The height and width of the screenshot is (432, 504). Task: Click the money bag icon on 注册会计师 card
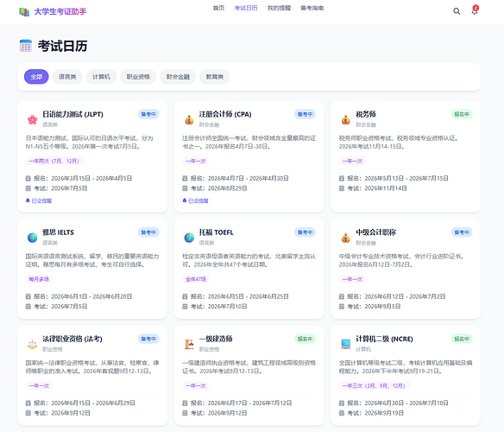pos(189,120)
